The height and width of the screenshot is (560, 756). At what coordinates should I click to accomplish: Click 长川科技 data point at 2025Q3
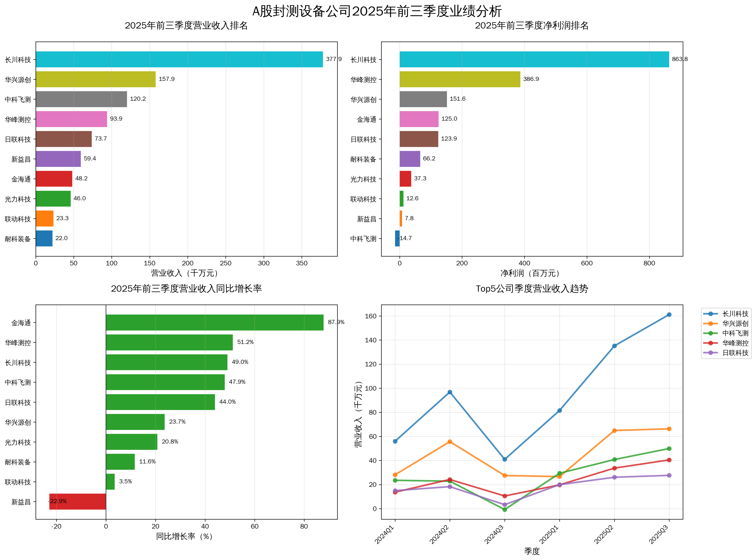click(669, 315)
